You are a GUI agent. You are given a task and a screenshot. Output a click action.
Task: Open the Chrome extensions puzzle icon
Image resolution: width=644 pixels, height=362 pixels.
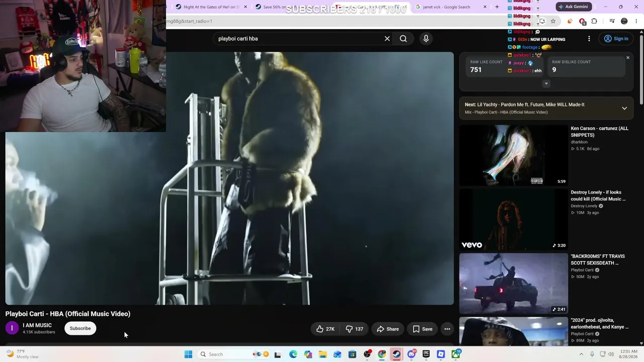[x=594, y=21]
